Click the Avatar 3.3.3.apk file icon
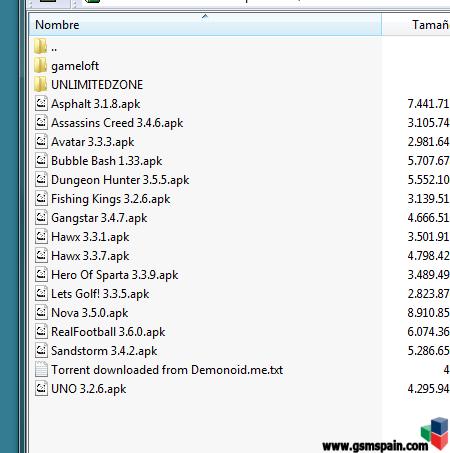 [x=41, y=141]
